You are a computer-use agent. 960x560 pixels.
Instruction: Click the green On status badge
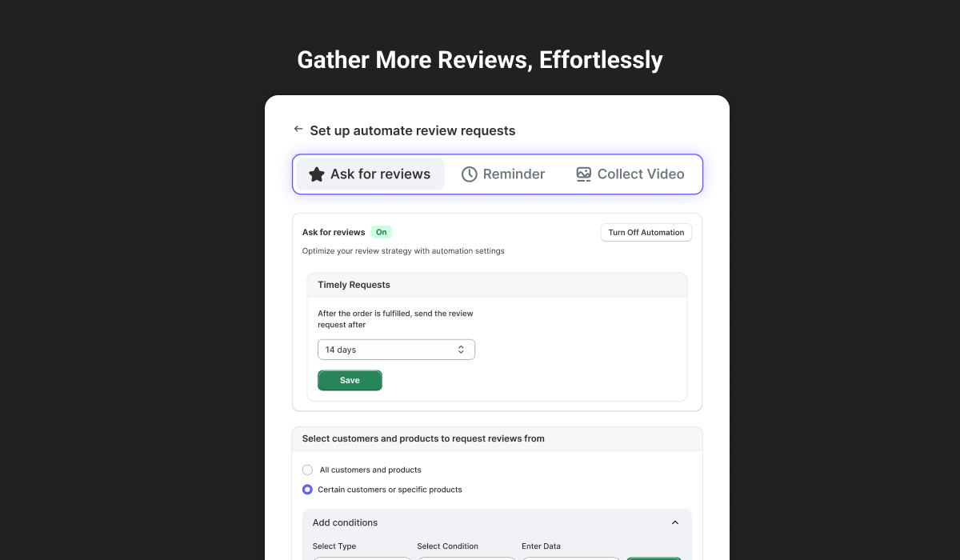382,233
